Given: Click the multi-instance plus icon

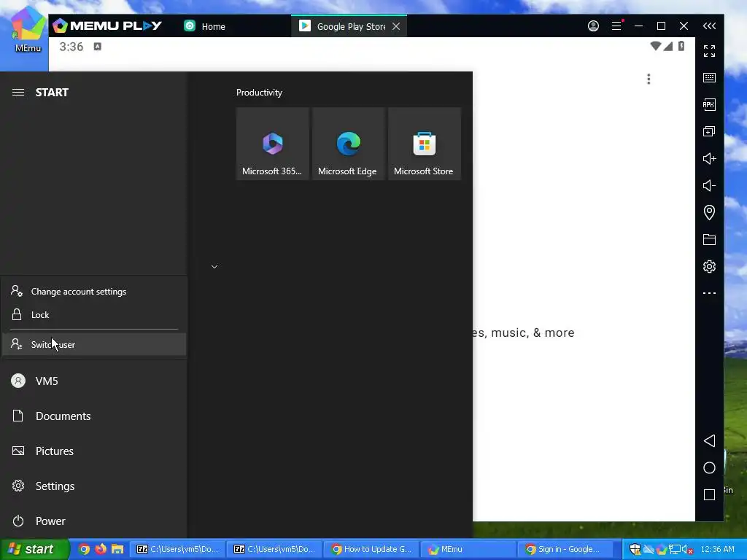Looking at the screenshot, I should coord(709,131).
